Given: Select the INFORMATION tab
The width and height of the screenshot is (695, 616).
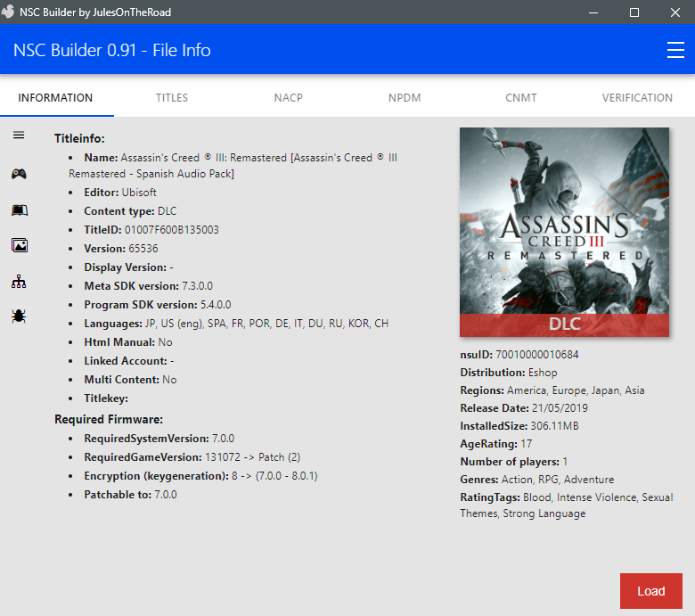Looking at the screenshot, I should click(x=55, y=97).
